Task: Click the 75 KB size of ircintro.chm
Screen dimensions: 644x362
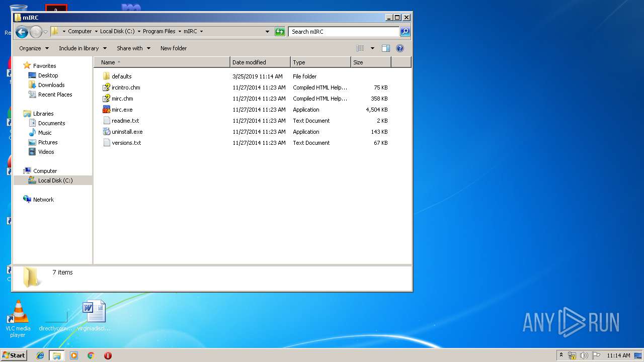Action: pyautogui.click(x=380, y=87)
